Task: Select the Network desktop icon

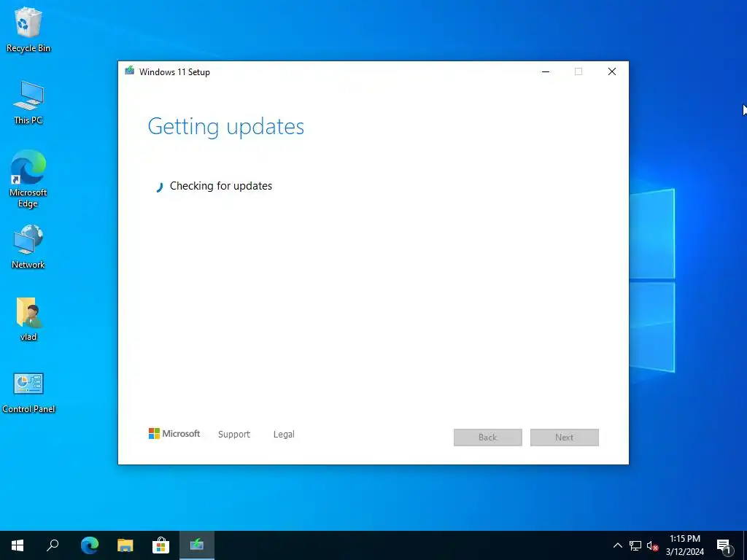Action: 28,246
